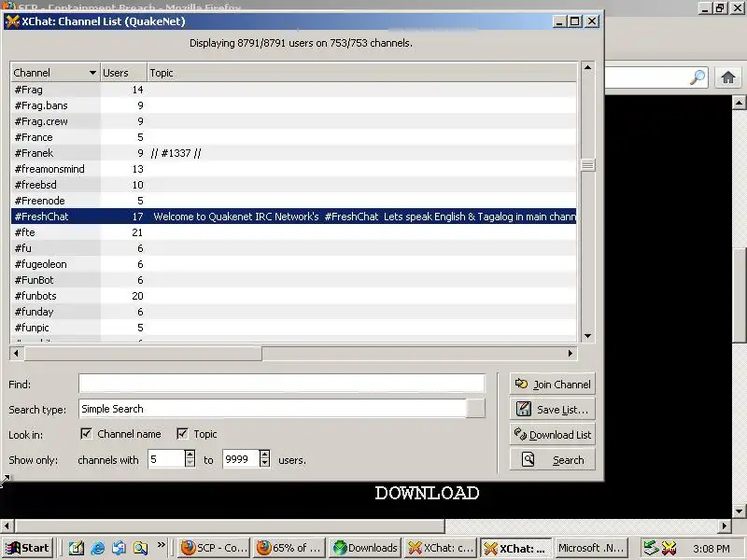Click channel list horizontal scroll right arrow

pos(571,353)
